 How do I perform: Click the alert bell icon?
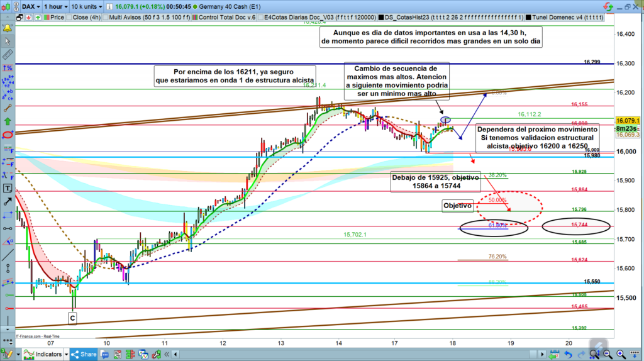pyautogui.click(x=8, y=28)
